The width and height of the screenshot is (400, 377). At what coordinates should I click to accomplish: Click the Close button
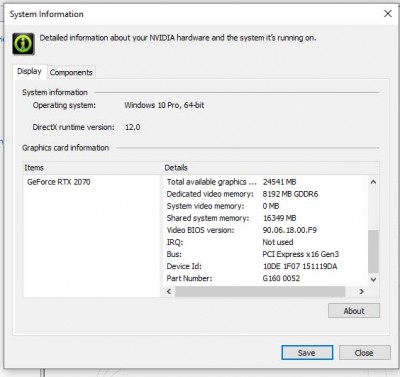[364, 353]
